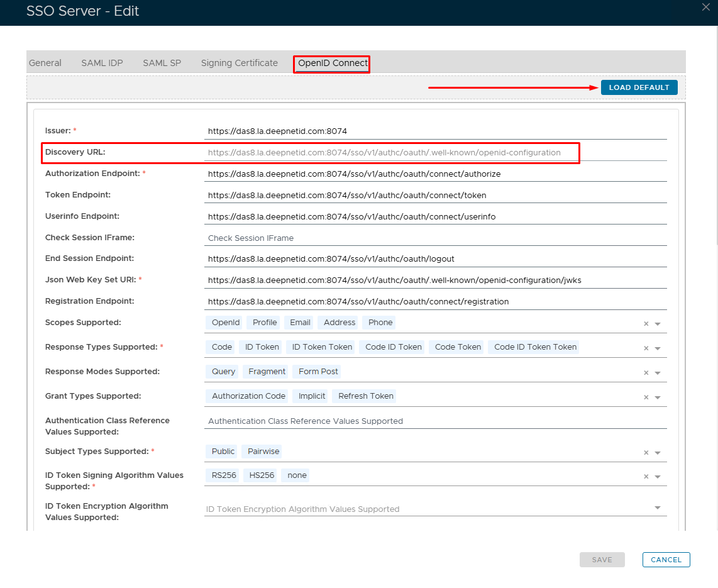Switch to the General tab
The width and height of the screenshot is (718, 588).
[x=45, y=63]
